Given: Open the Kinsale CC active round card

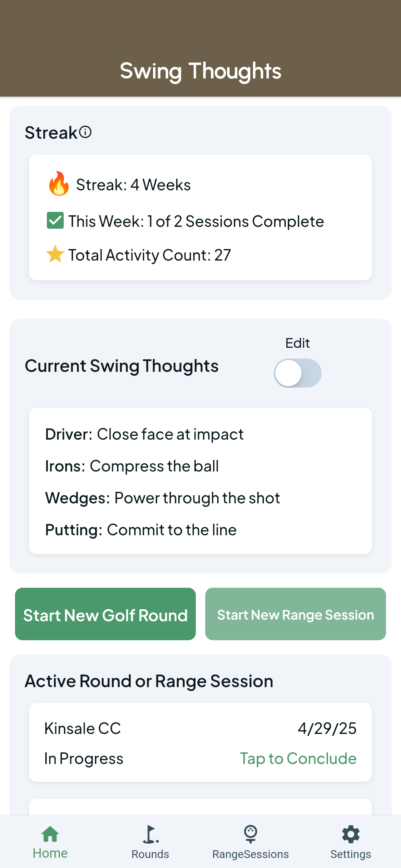Looking at the screenshot, I should tap(201, 742).
